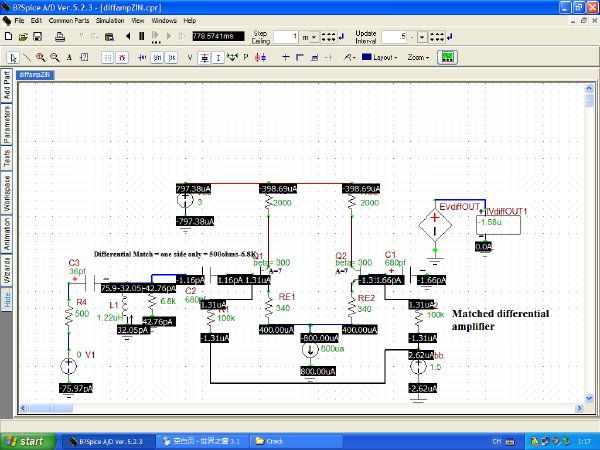Screen dimensions: 600x450
Task: Choose the zoom out magnifier
Action: [55, 58]
